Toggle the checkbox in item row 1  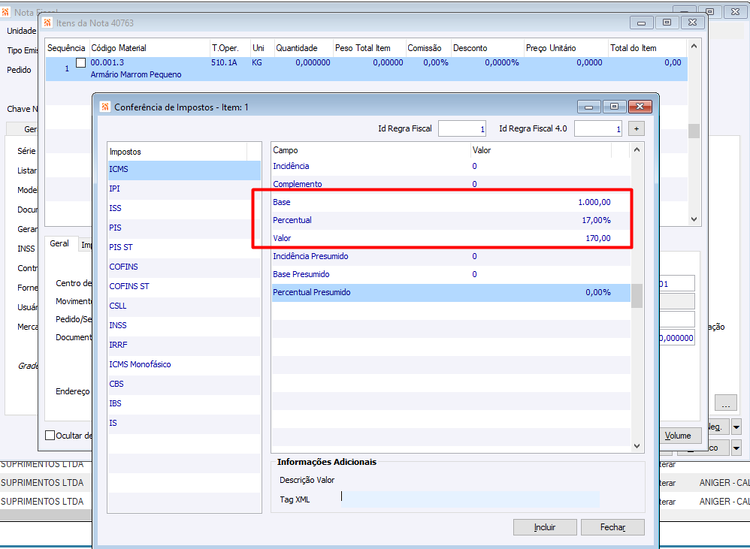[x=81, y=63]
